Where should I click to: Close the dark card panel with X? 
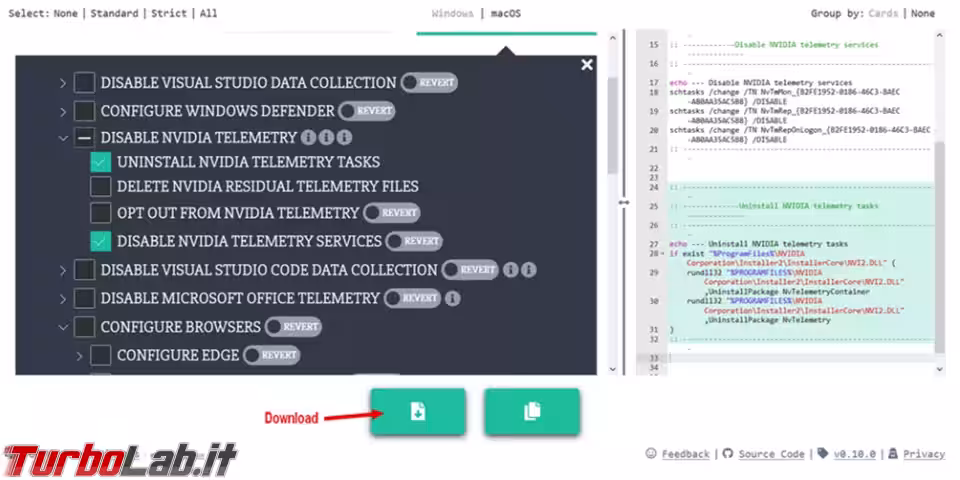pos(587,65)
